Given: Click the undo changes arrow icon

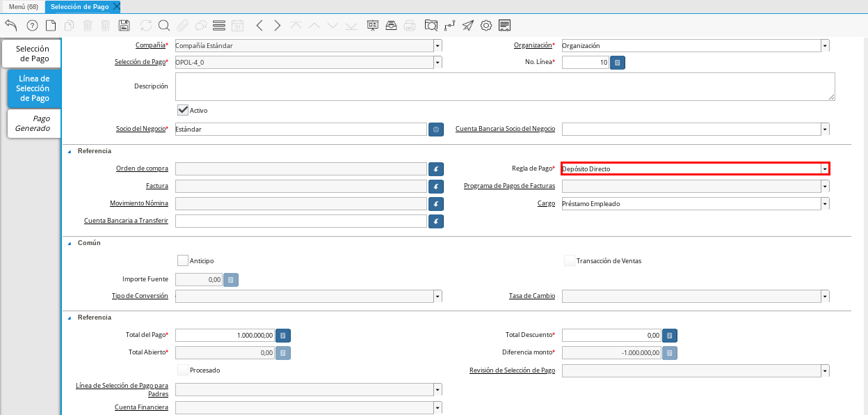Looking at the screenshot, I should click(10, 26).
